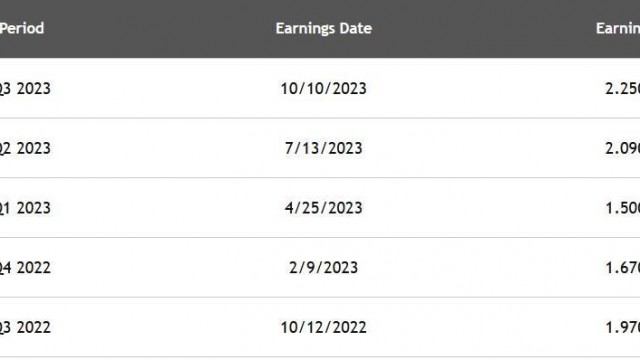Image resolution: width=640 pixels, height=360 pixels.
Task: Select the 7/13/2023 earnings date cell
Action: click(324, 148)
